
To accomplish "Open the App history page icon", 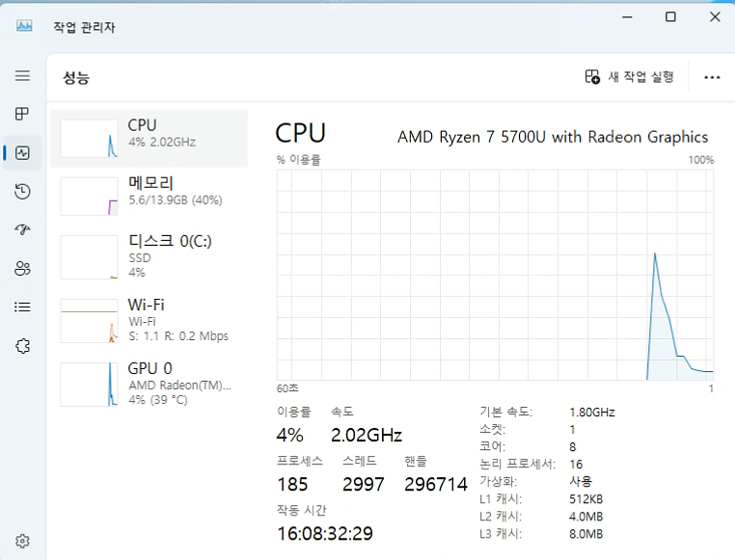I will click(x=22, y=191).
